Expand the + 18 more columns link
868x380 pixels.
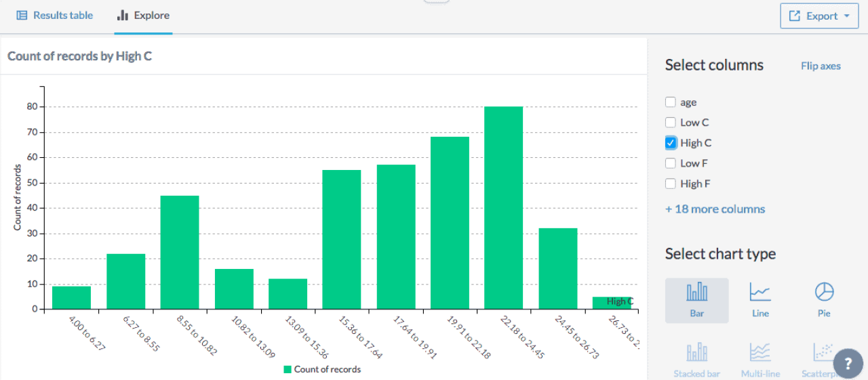click(715, 209)
